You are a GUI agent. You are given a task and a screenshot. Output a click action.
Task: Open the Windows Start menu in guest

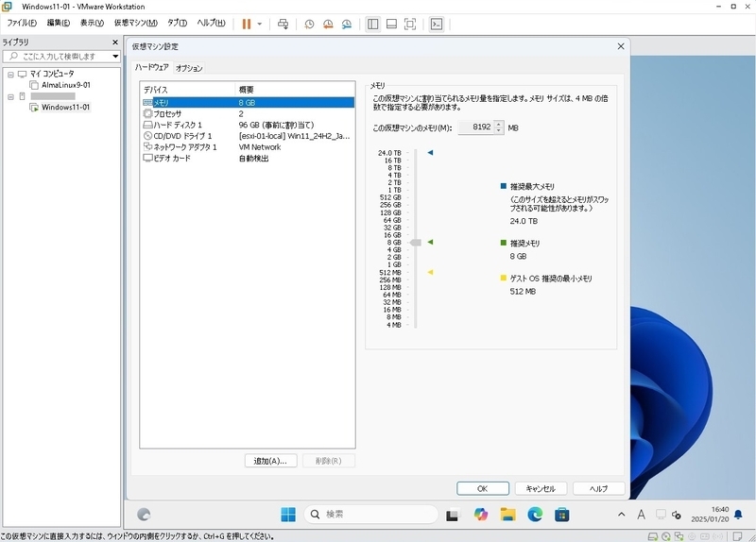point(288,515)
